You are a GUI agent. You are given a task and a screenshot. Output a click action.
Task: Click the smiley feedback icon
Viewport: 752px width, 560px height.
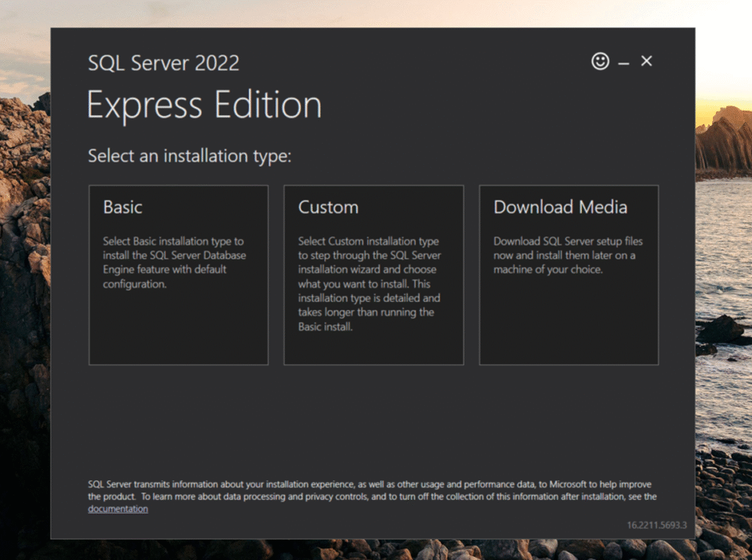599,61
